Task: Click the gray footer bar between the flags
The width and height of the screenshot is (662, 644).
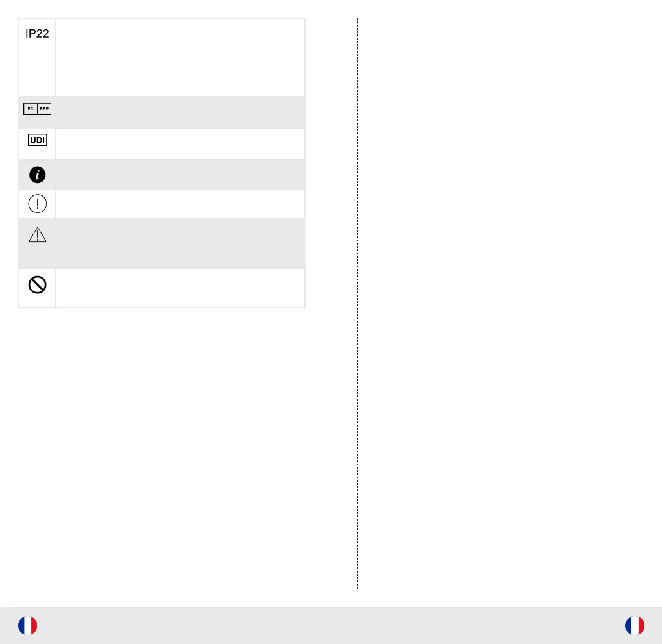Action: pos(331,625)
